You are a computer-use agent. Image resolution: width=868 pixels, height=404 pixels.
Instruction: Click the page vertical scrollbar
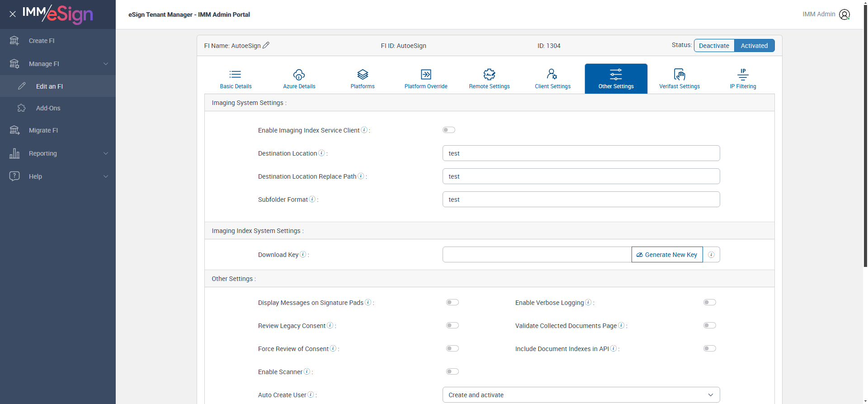[865, 136]
